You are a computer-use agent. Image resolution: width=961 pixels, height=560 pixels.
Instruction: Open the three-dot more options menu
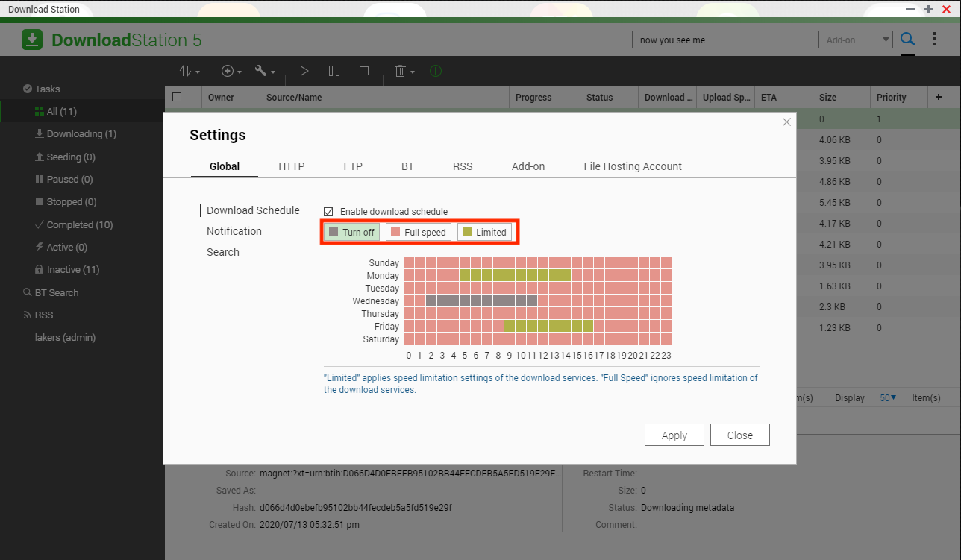[x=934, y=40]
